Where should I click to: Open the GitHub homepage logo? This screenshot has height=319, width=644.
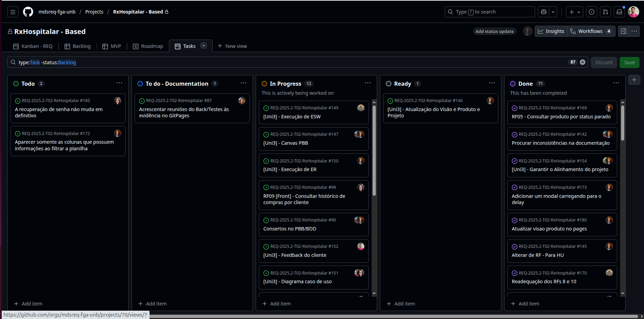pos(28,12)
